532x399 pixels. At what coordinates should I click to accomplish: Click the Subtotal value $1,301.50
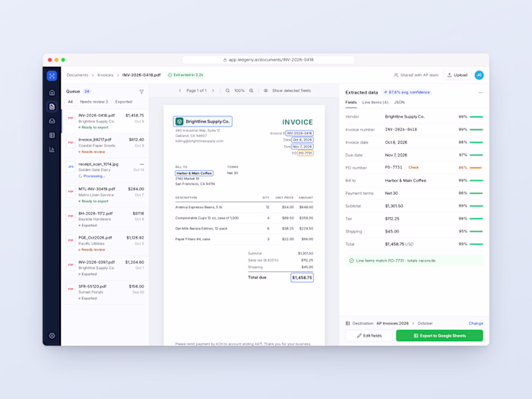click(394, 206)
